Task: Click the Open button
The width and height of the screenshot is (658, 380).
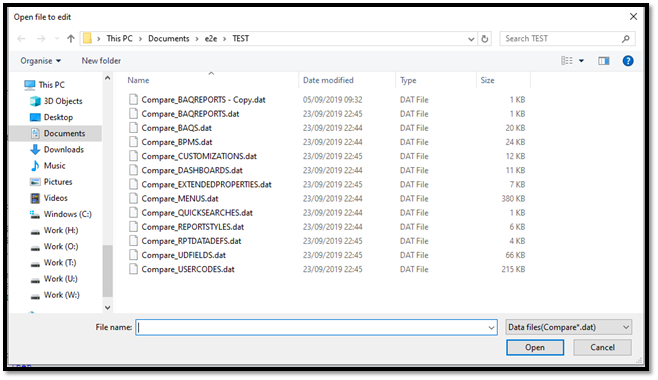Action: click(x=535, y=347)
